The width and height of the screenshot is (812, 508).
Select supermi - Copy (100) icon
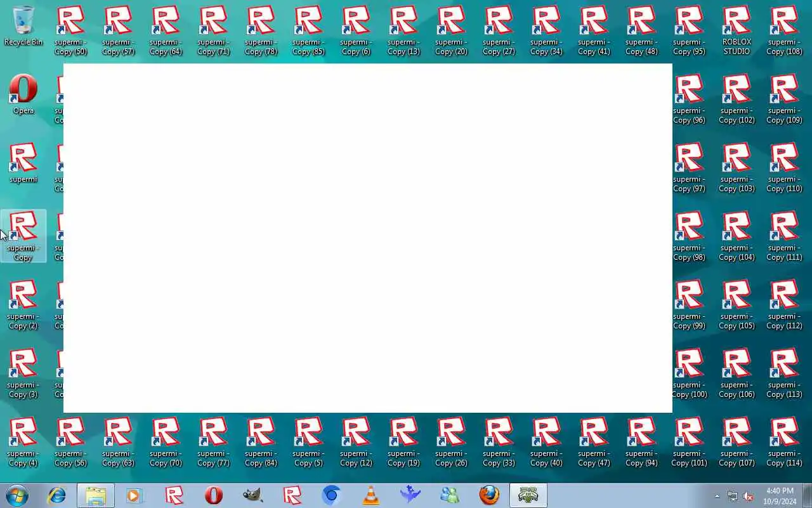pyautogui.click(x=689, y=373)
